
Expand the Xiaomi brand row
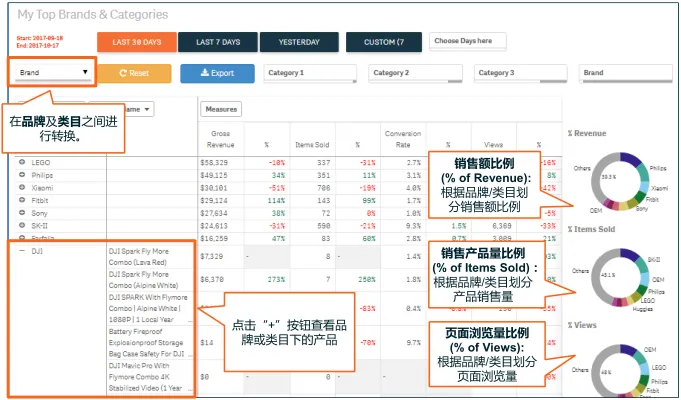point(22,187)
